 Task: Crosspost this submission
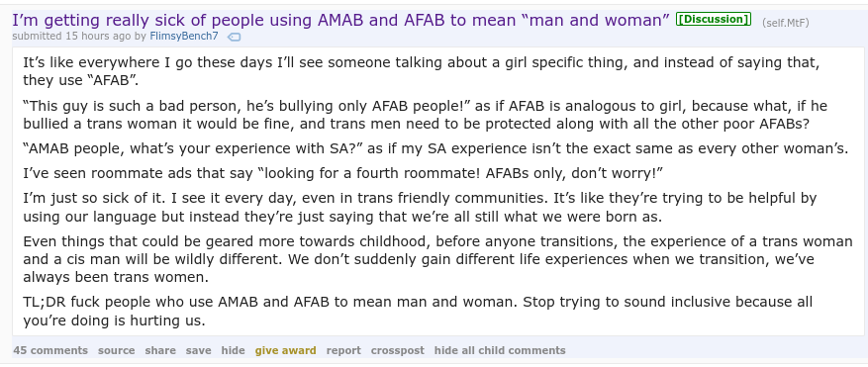pyautogui.click(x=398, y=350)
